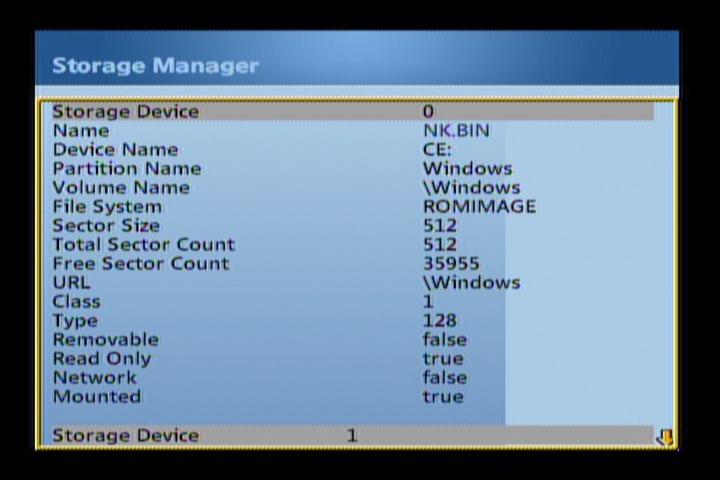720x480 pixels.
Task: Click the Storage Manager title bar
Action: pos(357,65)
